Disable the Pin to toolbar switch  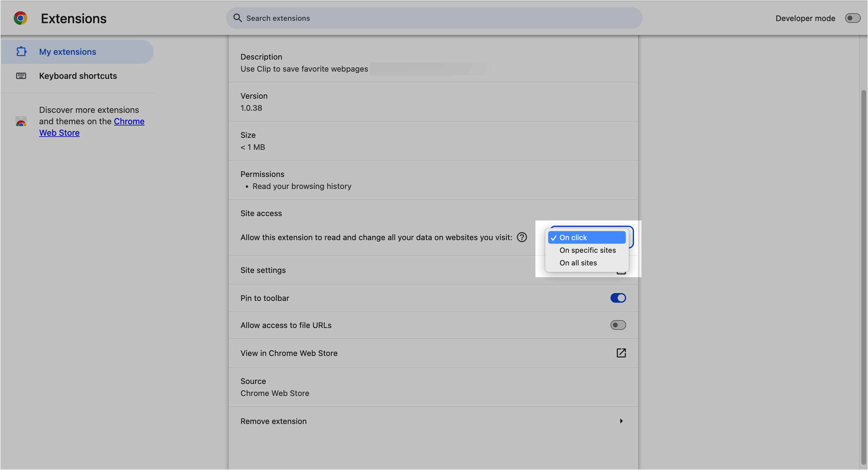[x=618, y=298]
